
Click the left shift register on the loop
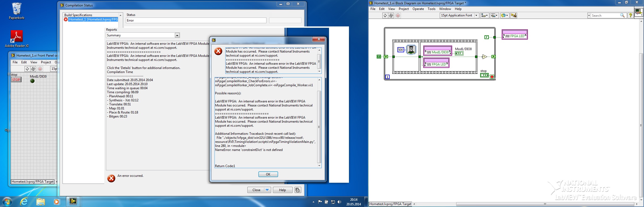coord(386,57)
